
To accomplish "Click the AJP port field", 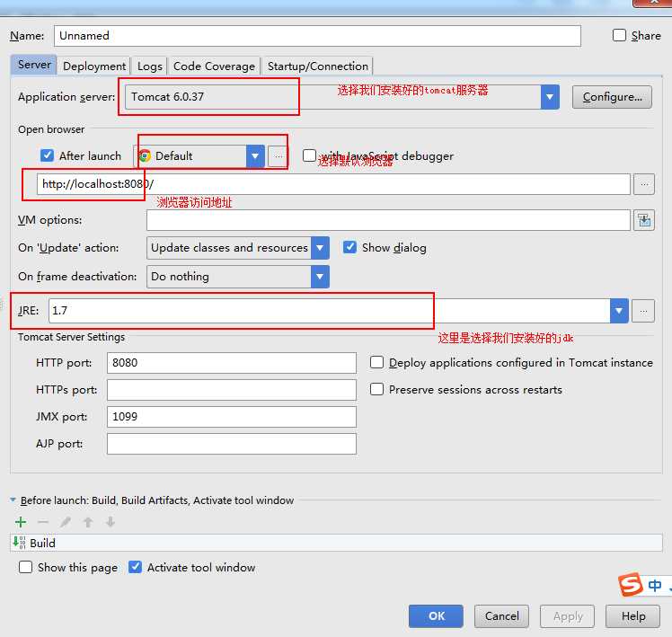I will tap(232, 444).
